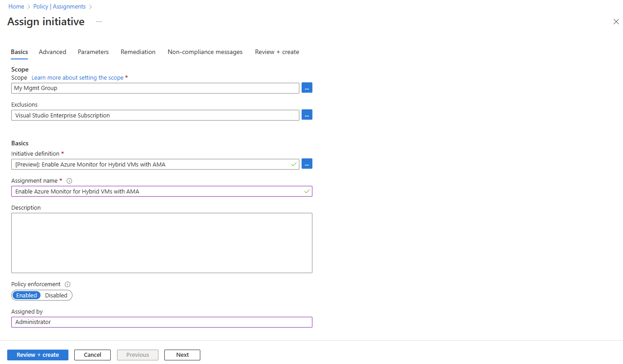Open the Review + create tab
The width and height of the screenshot is (623, 364).
(x=277, y=52)
